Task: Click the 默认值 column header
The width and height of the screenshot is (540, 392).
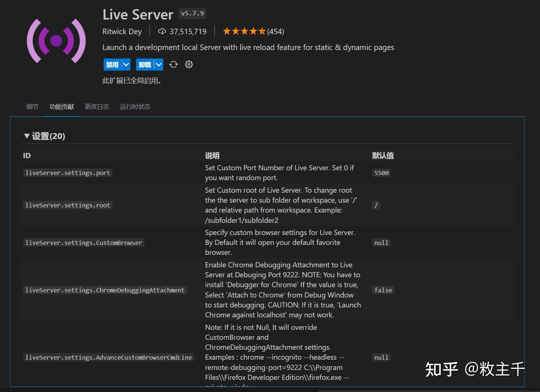Action: 383,156
